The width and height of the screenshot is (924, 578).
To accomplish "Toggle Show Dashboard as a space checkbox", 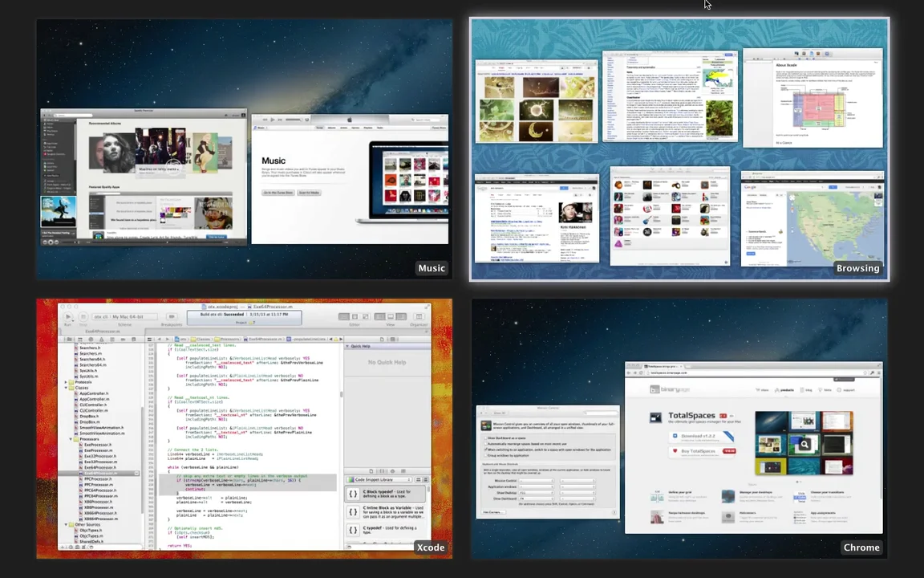I will [x=485, y=438].
